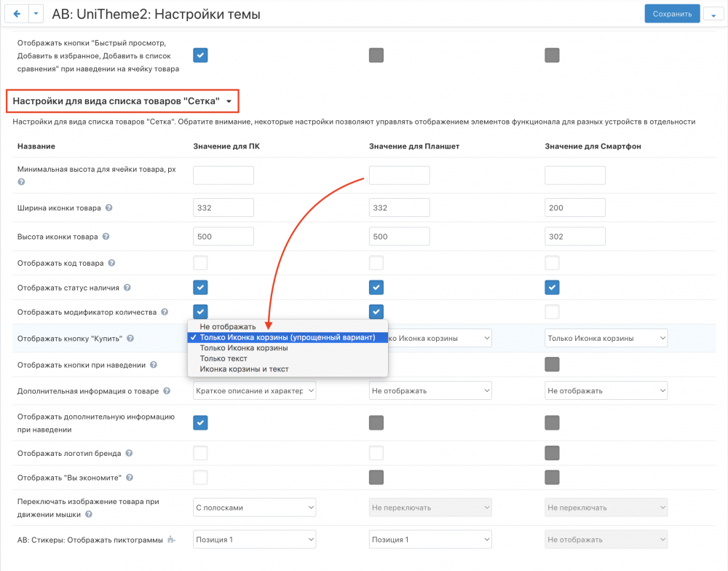728x571 pixels.
Task: Toggle "Отображать модификатор количества" for Планшет
Action: [376, 312]
